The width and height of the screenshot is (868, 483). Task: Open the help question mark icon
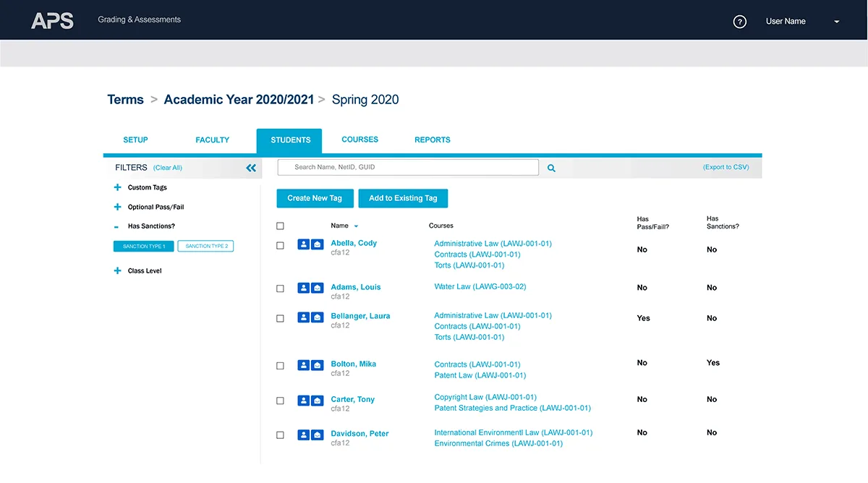[x=739, y=22]
